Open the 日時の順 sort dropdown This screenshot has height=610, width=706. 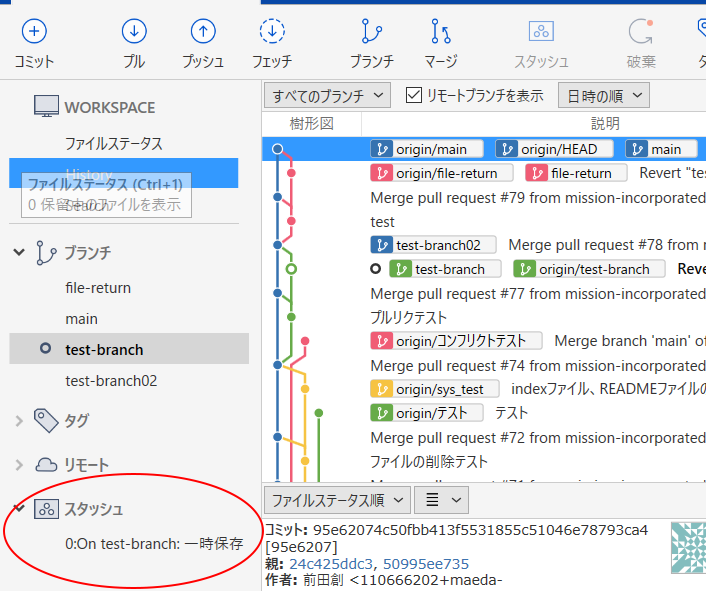[603, 96]
